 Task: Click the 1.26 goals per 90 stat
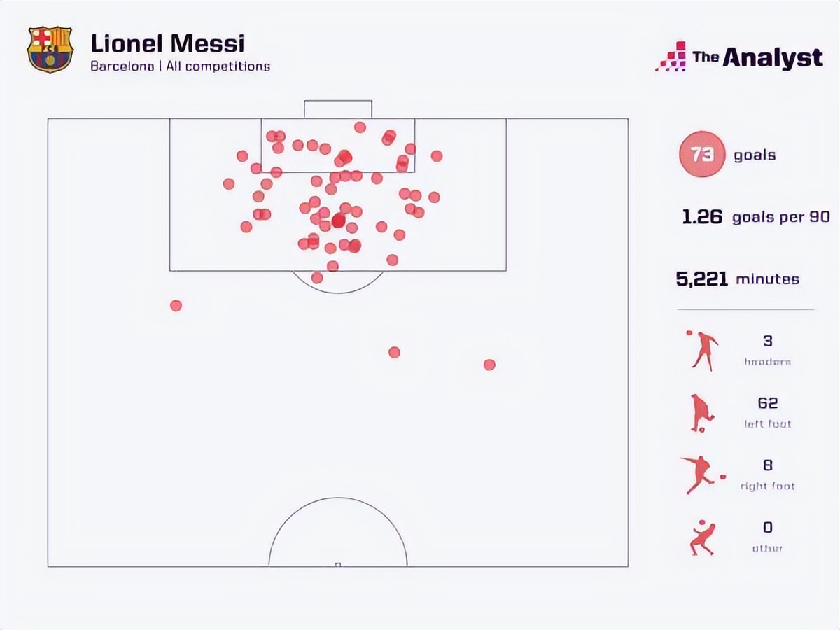coord(756,216)
